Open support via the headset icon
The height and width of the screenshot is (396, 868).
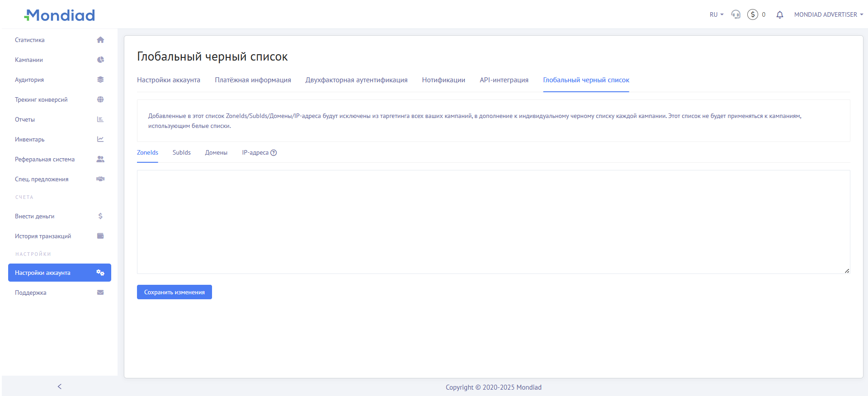click(x=736, y=14)
